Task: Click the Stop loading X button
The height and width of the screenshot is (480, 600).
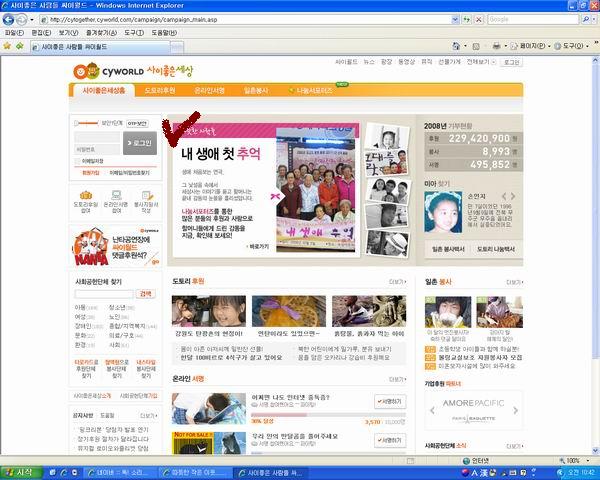Action: [x=479, y=19]
